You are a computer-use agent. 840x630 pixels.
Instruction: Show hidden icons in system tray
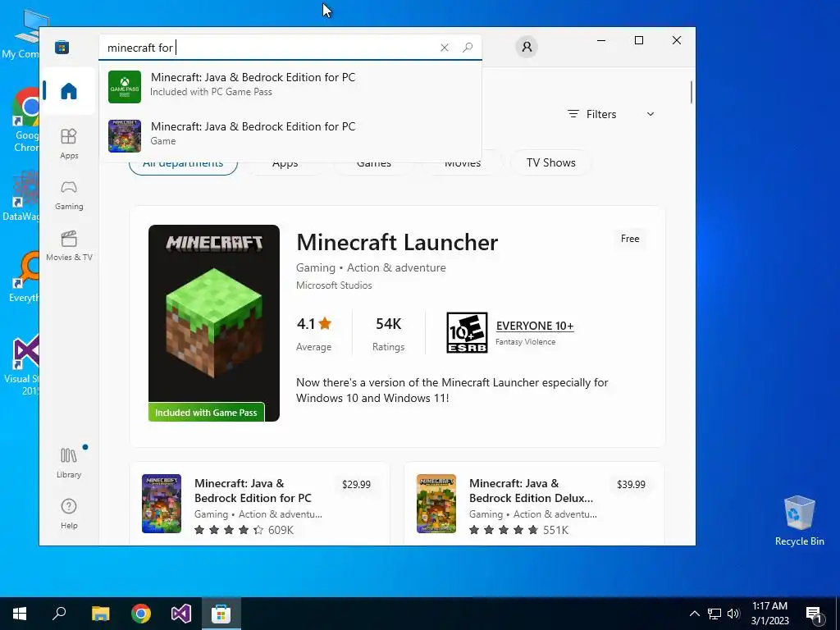tap(694, 614)
